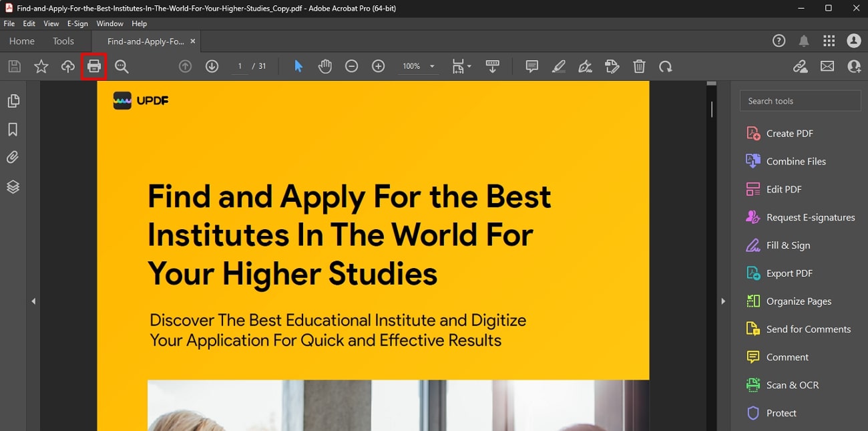Select the Highlight text tool
This screenshot has height=431, width=868.
pyautogui.click(x=559, y=66)
